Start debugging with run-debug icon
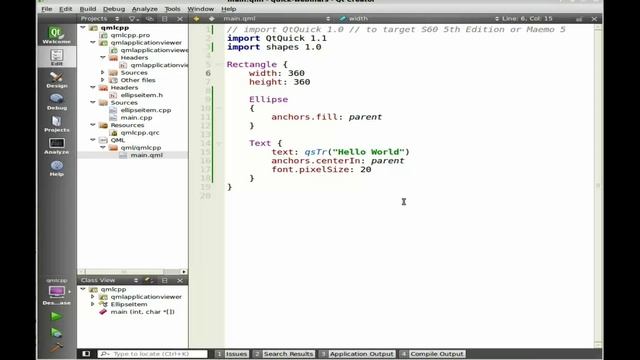This screenshot has width=640, height=360. pyautogui.click(x=56, y=332)
